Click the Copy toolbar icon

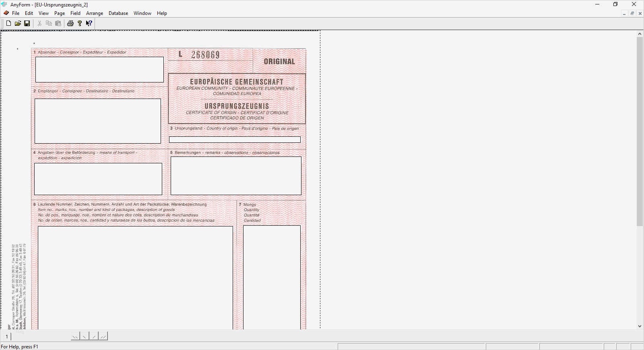49,23
